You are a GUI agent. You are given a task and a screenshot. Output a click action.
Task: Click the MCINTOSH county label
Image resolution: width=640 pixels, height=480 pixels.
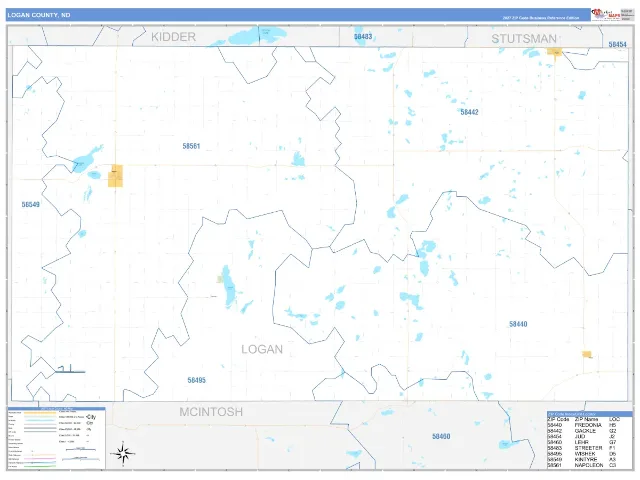pos(211,412)
